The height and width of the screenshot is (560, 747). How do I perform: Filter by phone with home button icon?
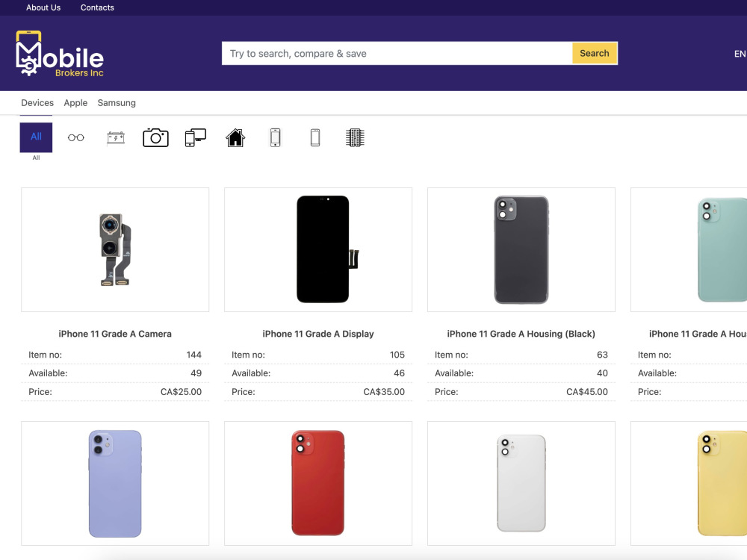coord(276,137)
